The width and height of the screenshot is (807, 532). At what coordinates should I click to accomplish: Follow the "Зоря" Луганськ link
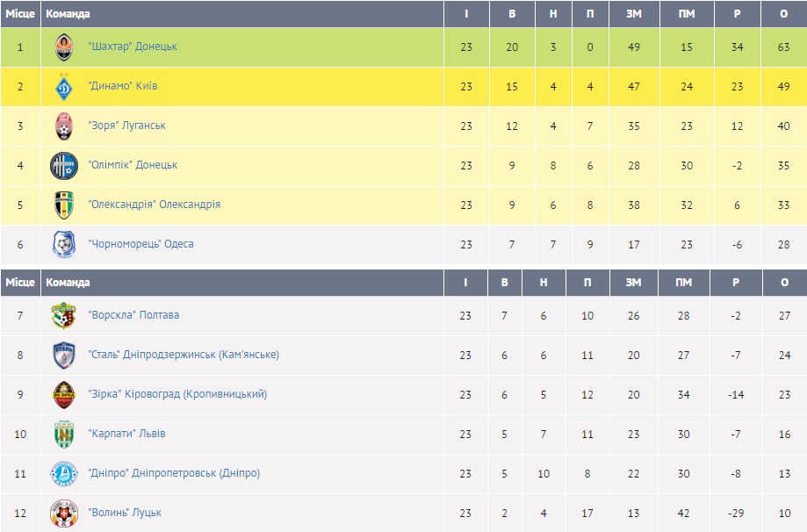coord(126,126)
